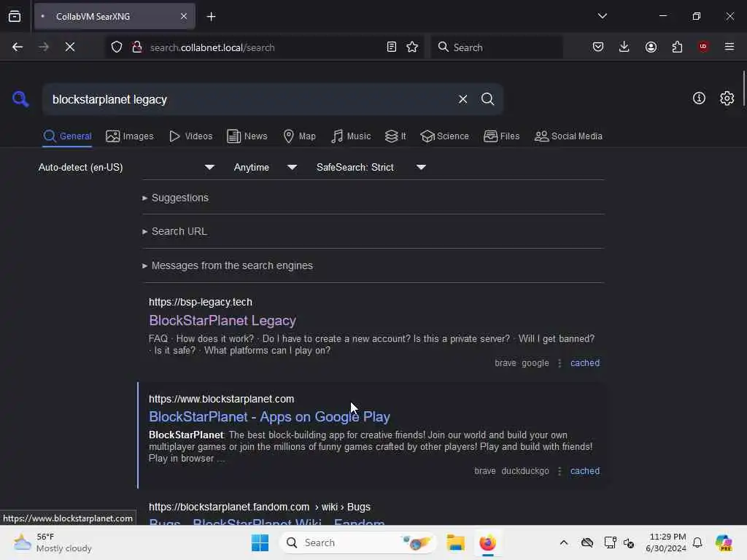Click https://bsp-legacy.tech URL text
Viewport: 747px width, 560px height.
pos(201,302)
